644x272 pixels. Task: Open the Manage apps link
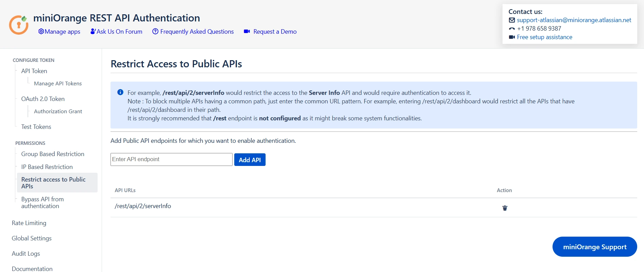[62, 32]
